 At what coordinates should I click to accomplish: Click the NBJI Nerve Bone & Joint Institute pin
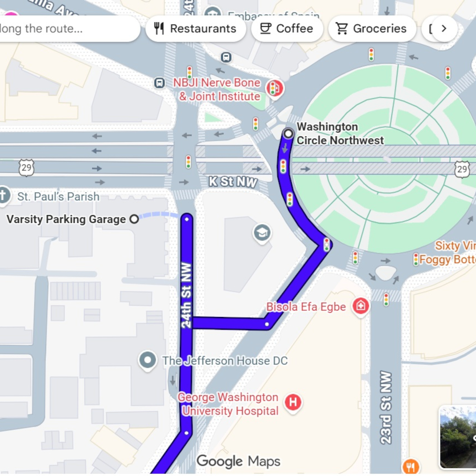(x=275, y=88)
